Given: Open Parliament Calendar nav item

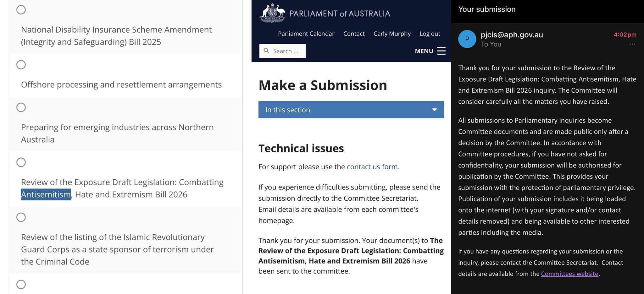Looking at the screenshot, I should point(306,34).
